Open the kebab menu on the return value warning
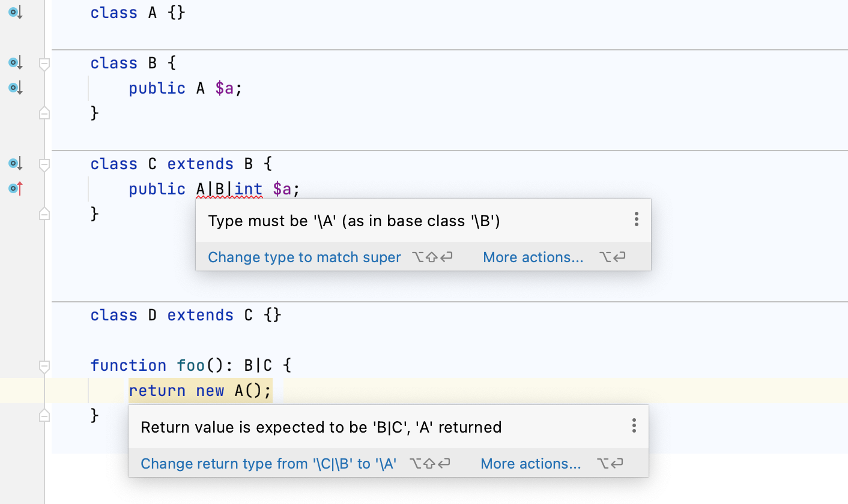848x504 pixels. 634,425
